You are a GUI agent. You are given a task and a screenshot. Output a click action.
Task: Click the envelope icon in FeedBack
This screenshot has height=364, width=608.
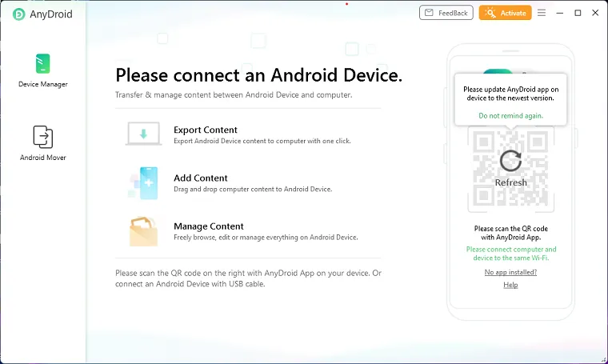429,13
